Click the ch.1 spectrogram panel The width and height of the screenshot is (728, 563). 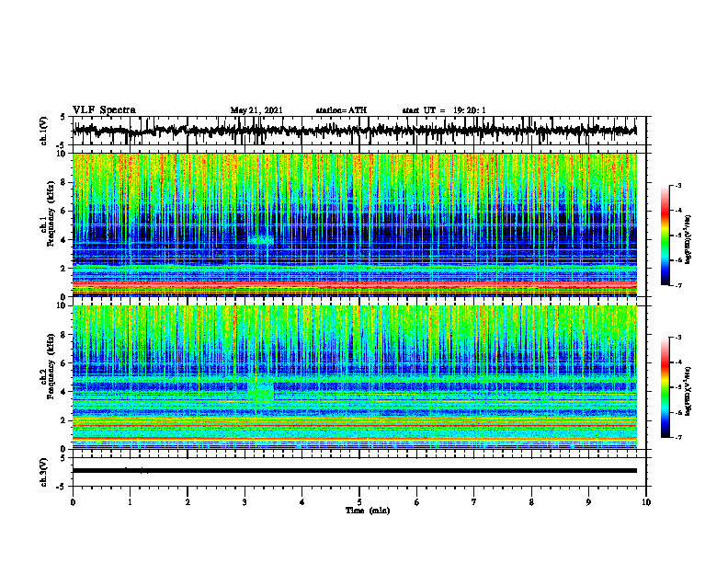354,224
